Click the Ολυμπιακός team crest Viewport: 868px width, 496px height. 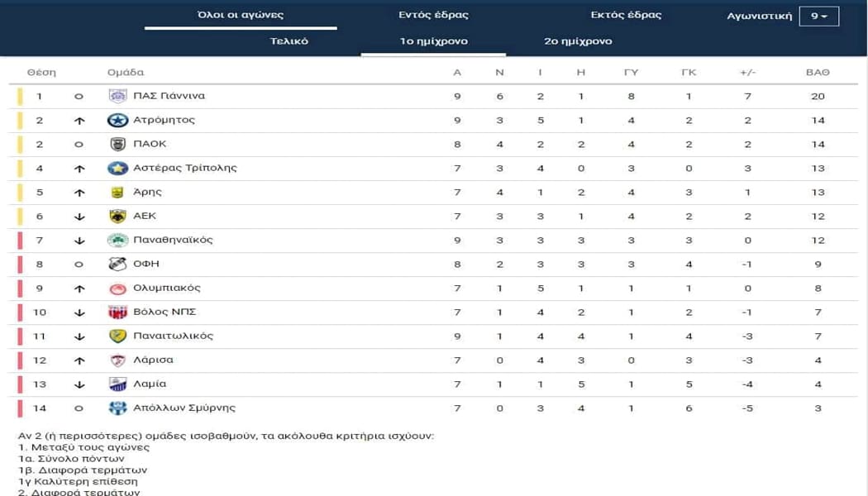117,289
